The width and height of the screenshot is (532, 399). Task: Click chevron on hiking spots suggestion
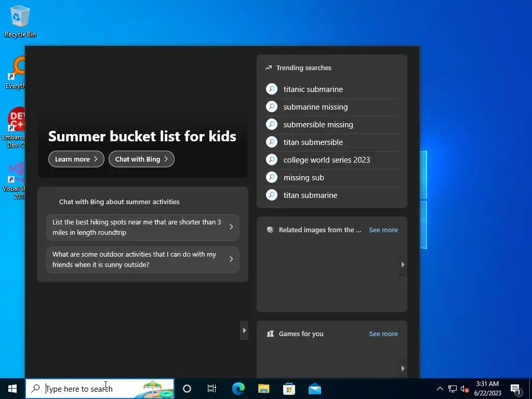coord(231,227)
